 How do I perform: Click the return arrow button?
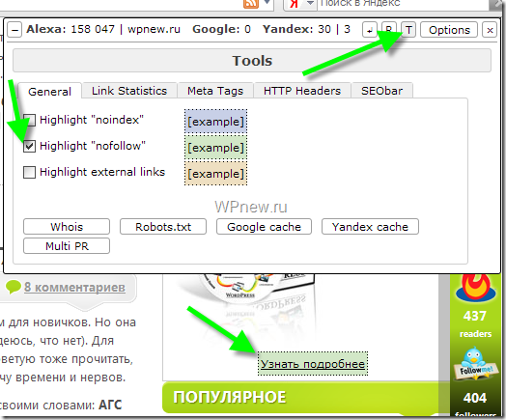[x=370, y=30]
